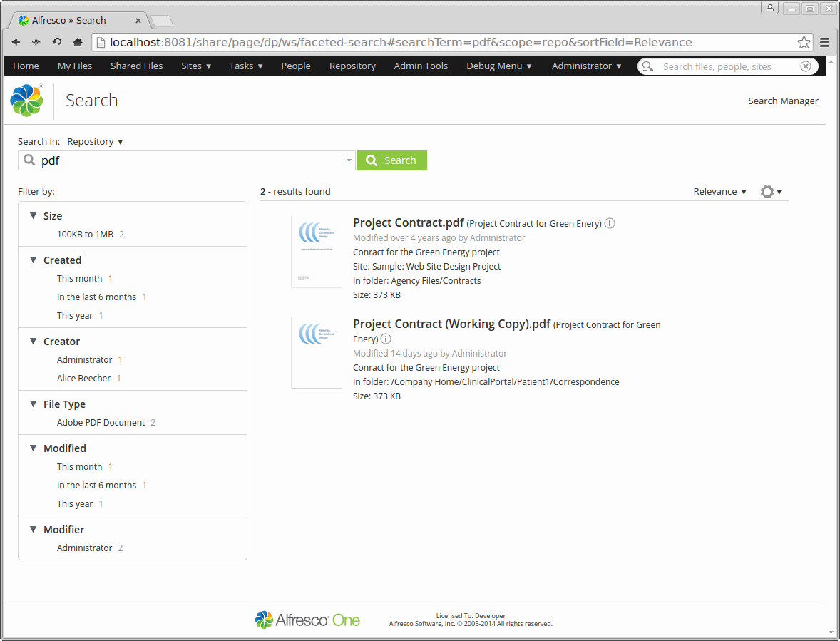Open the Tasks menu
Viewport: 840px width, 641px height.
click(x=246, y=66)
